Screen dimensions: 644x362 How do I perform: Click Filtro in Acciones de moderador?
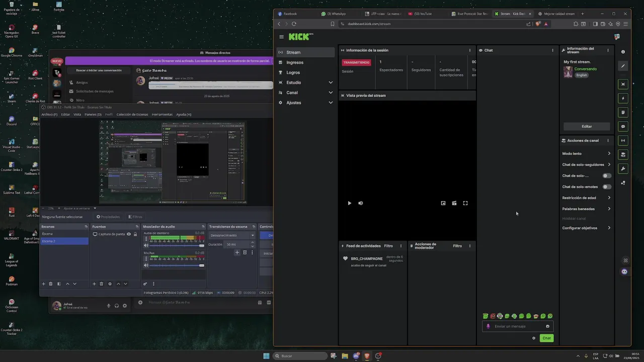click(457, 246)
